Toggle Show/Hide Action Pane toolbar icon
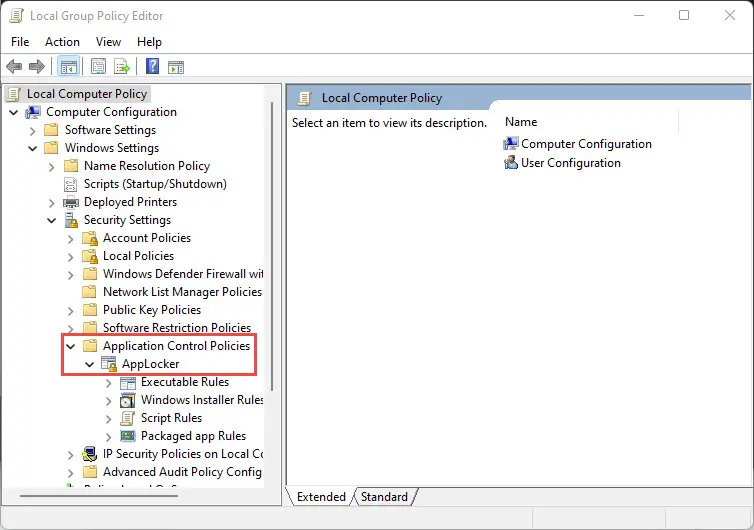This screenshot has height=530, width=754. point(176,67)
